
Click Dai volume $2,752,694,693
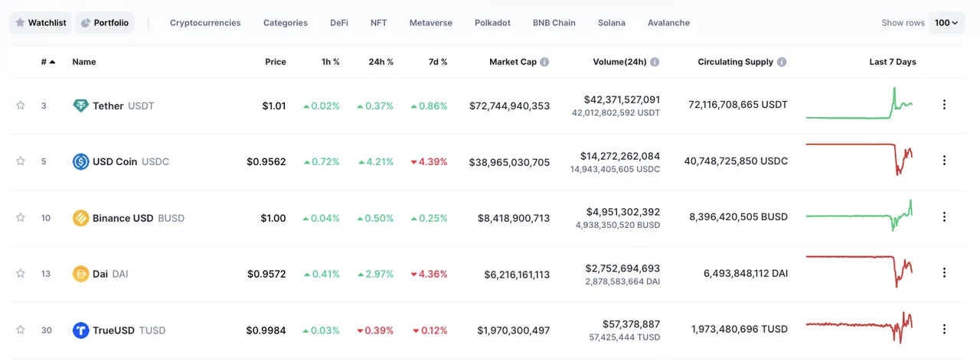pos(623,268)
